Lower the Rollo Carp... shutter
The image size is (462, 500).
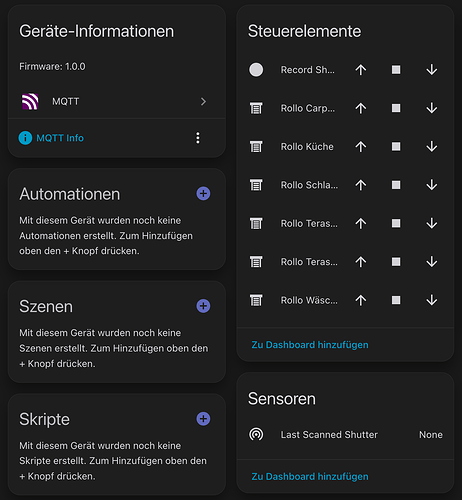pos(432,108)
